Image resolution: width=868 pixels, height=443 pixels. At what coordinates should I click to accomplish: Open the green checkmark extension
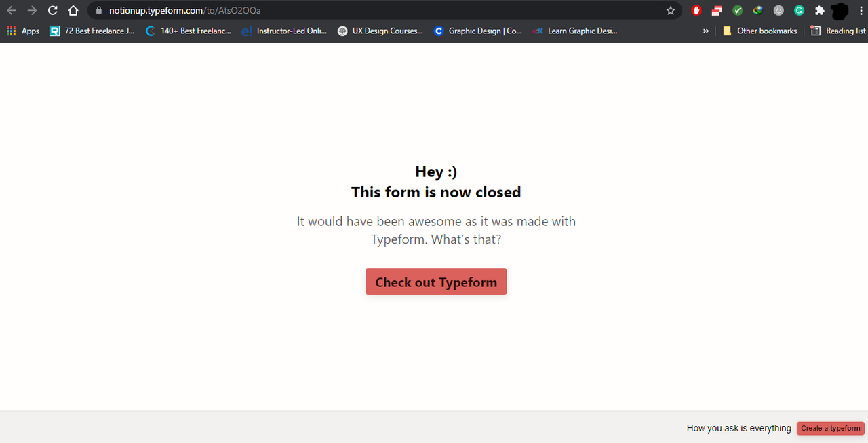(x=738, y=10)
